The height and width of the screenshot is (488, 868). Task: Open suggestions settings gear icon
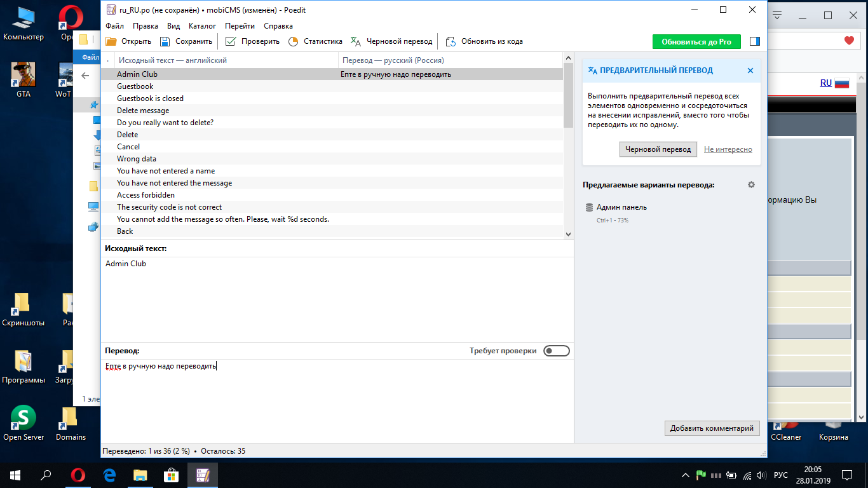[x=751, y=185]
